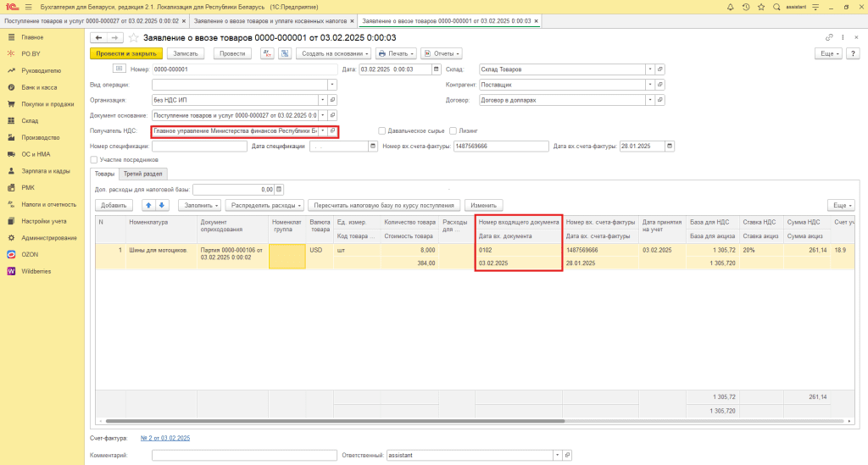Viewport: 868px width, 465px height.
Task: Open Распределить расходы dropdown
Action: click(x=264, y=205)
